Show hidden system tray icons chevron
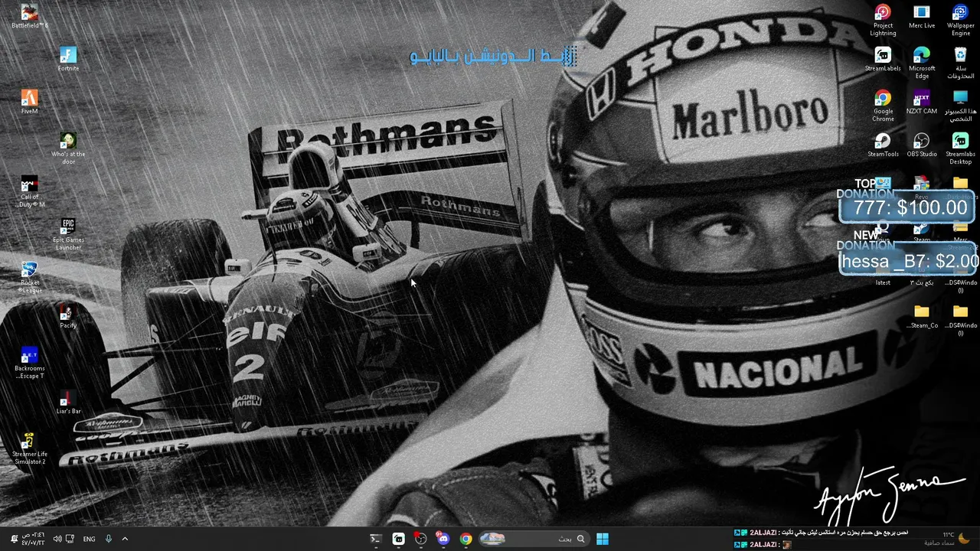980x551 pixels. [125, 539]
